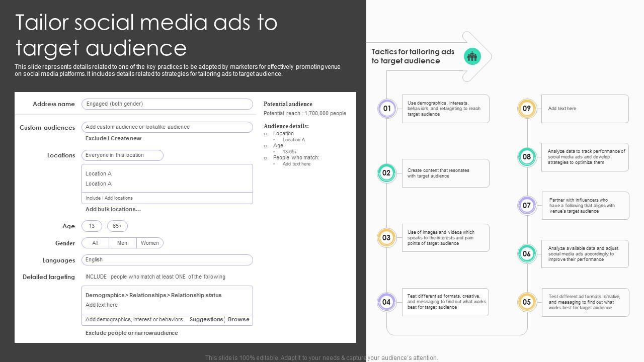Select the 09 step circle
The image size is (644, 362).
click(527, 109)
